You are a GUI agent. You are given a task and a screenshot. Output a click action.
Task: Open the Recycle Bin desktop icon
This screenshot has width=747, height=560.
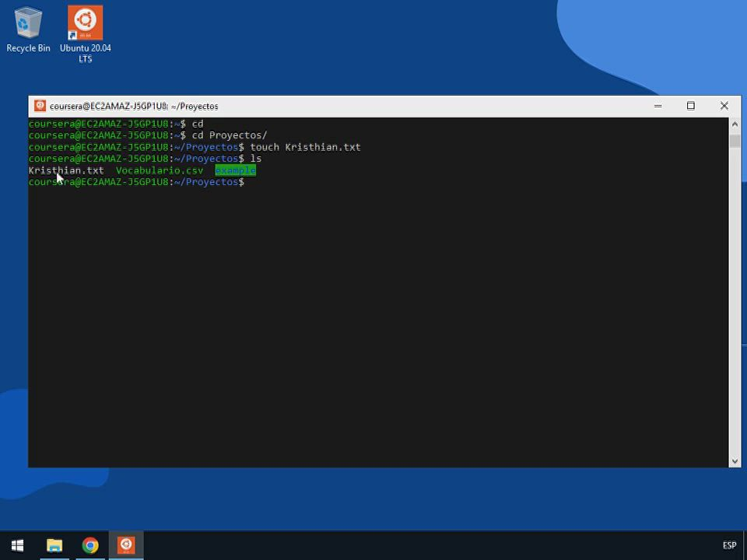[x=28, y=30]
